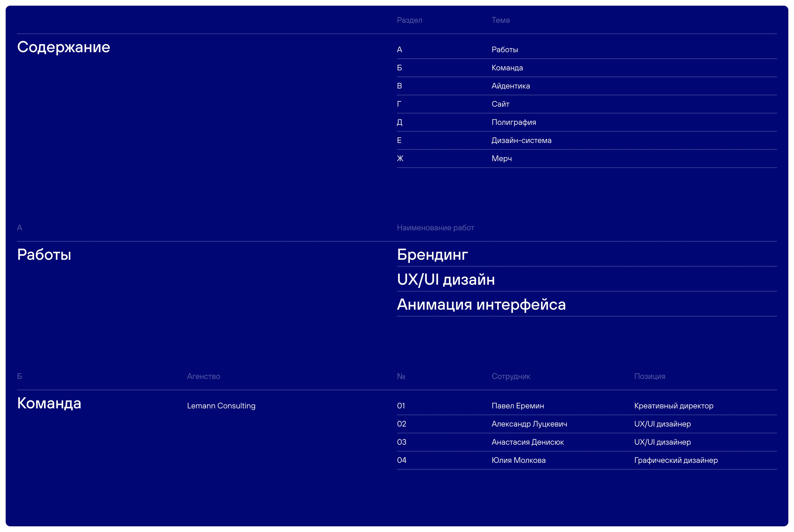The height and width of the screenshot is (532, 794).
Task: Select the Айдентика topic row
Action: click(x=510, y=86)
